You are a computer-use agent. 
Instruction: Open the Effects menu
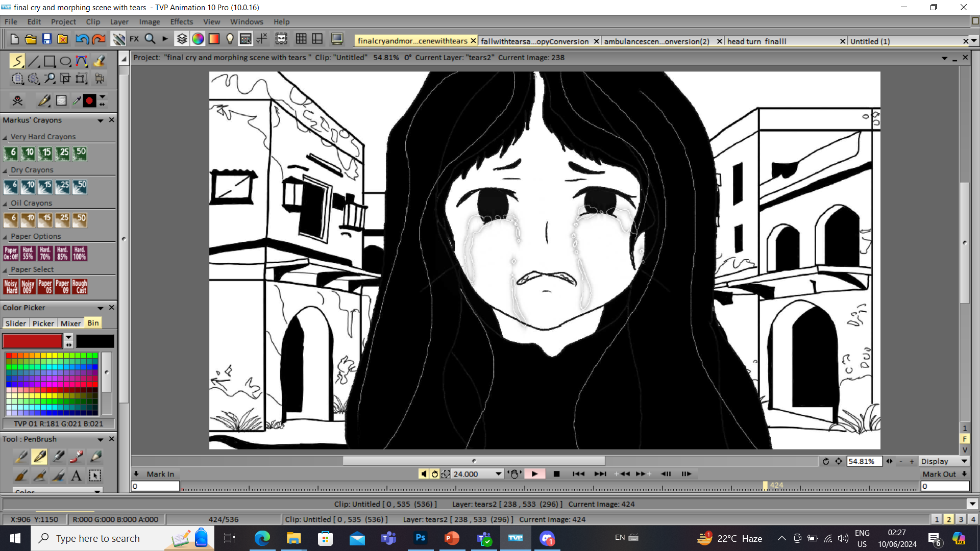click(181, 22)
